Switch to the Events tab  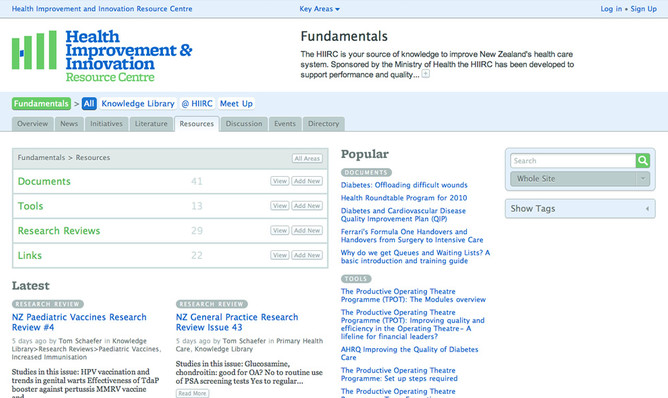pyautogui.click(x=285, y=124)
